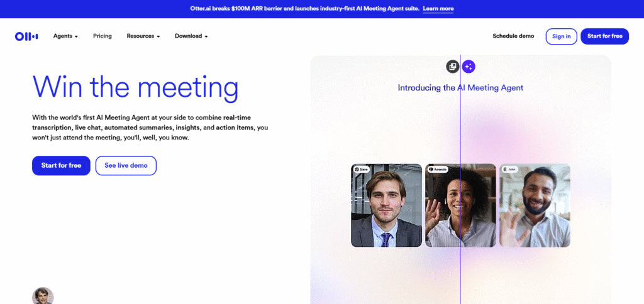Click the Otter.ai logo
The width and height of the screenshot is (644, 304).
26,36
